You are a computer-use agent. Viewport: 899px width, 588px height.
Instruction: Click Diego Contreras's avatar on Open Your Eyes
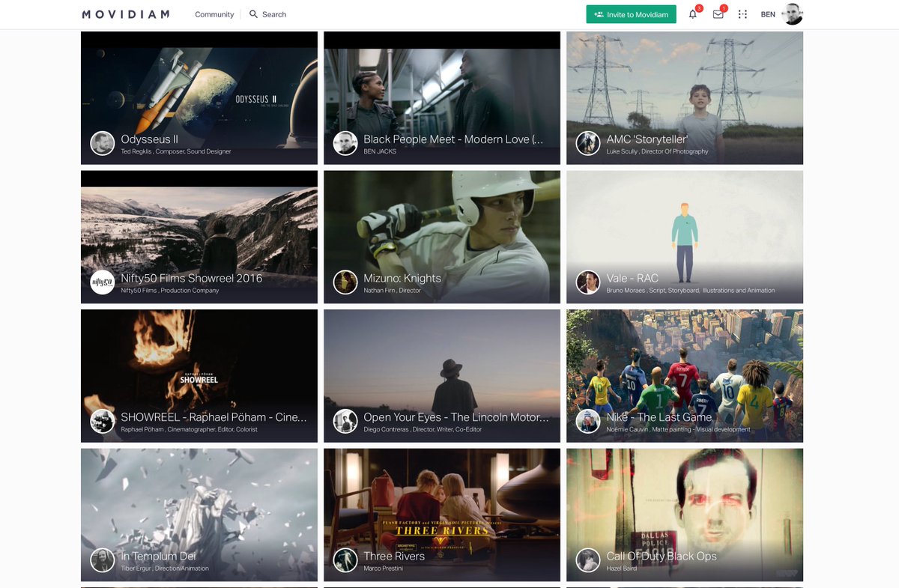tap(345, 421)
